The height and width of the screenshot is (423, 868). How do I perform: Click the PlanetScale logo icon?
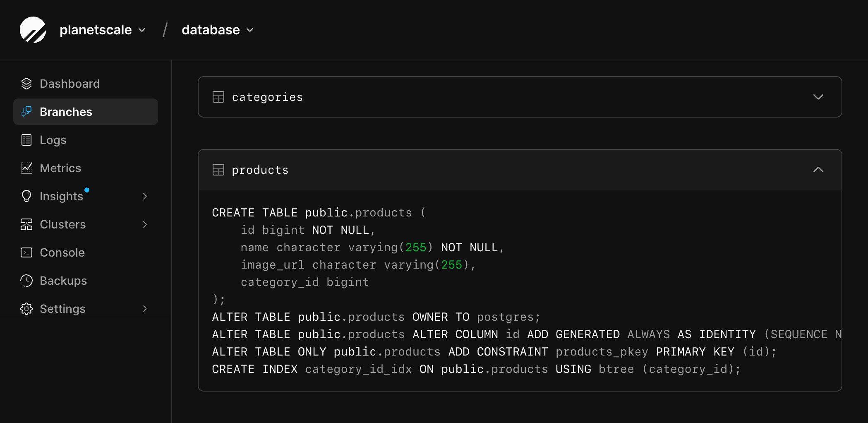[33, 30]
